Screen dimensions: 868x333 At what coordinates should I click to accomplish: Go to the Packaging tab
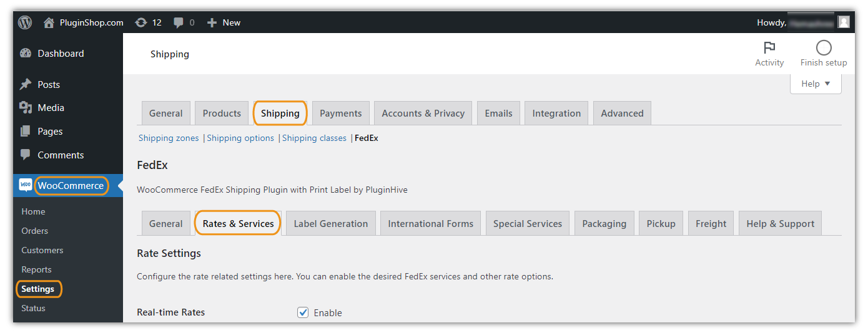[x=604, y=223]
